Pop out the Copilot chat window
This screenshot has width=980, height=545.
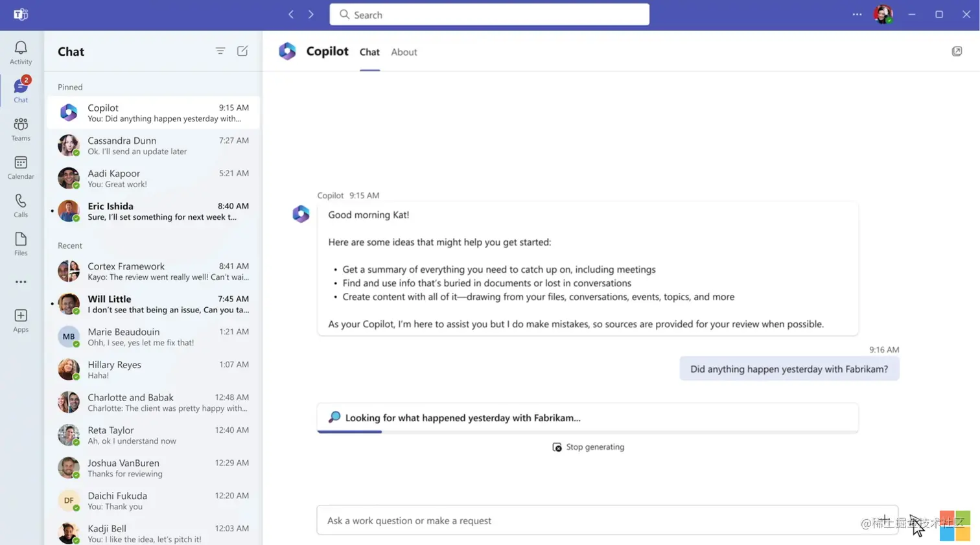[x=957, y=51]
